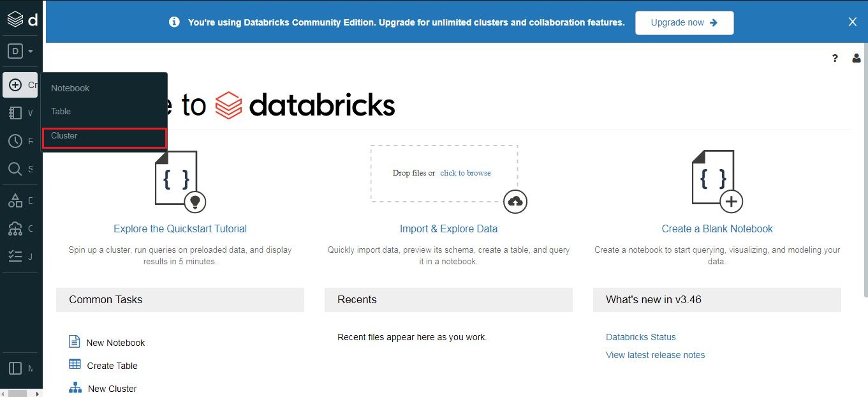The width and height of the screenshot is (868, 397).
Task: Click New Cluster under Common Tasks
Action: (x=112, y=389)
